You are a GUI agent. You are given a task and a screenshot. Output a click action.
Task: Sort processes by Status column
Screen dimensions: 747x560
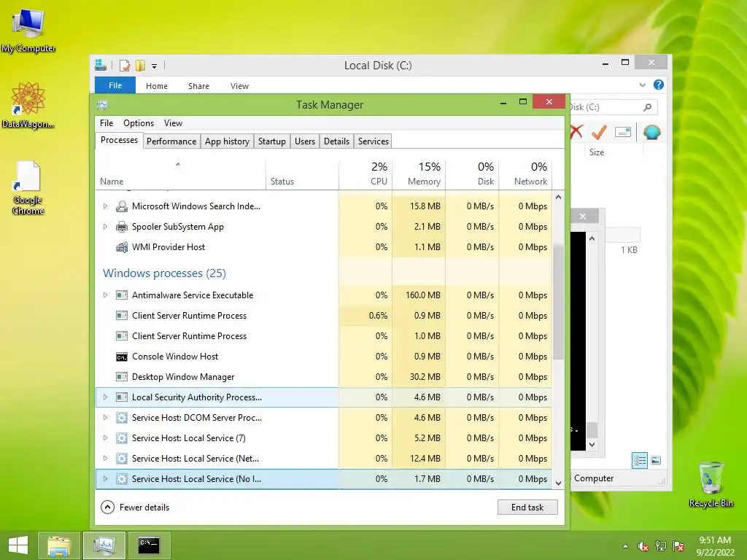click(x=302, y=174)
